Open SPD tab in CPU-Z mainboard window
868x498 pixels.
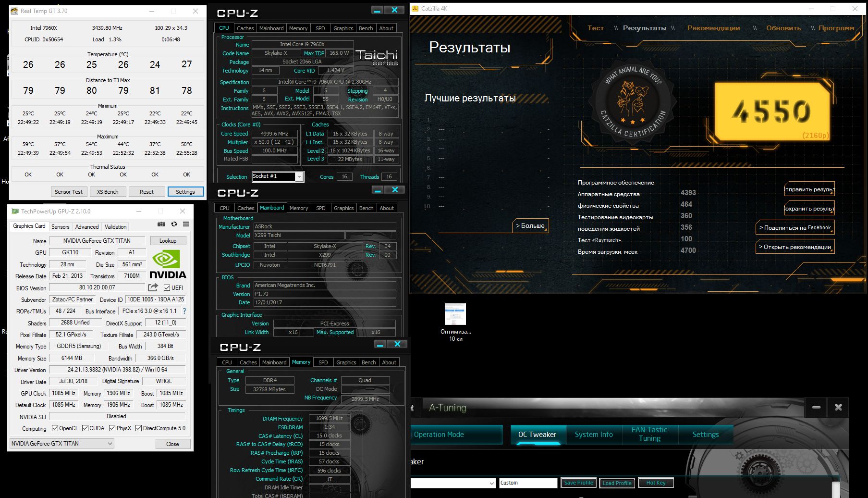320,208
